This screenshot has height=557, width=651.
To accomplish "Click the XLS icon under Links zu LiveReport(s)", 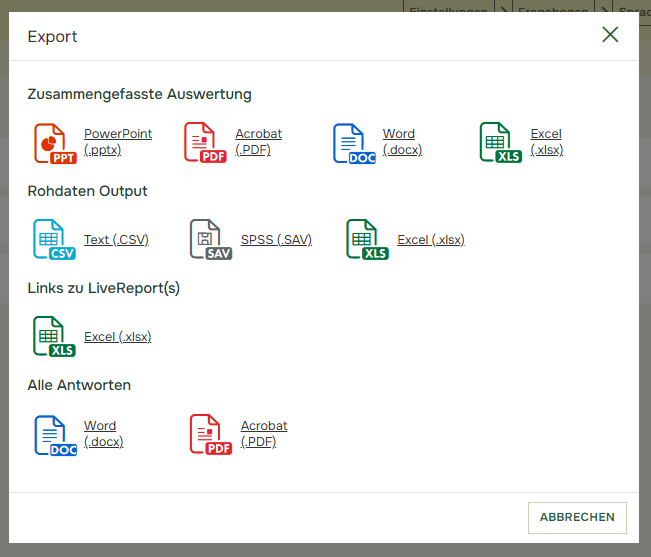I will pos(55,337).
